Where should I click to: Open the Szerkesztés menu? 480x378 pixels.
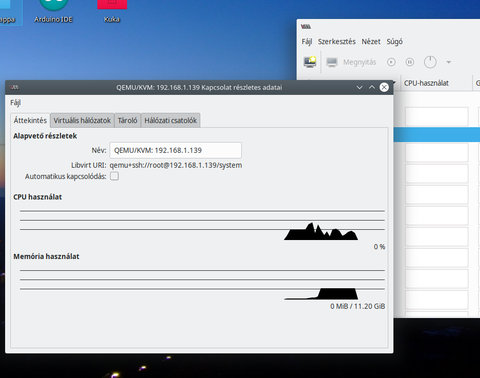(x=337, y=42)
